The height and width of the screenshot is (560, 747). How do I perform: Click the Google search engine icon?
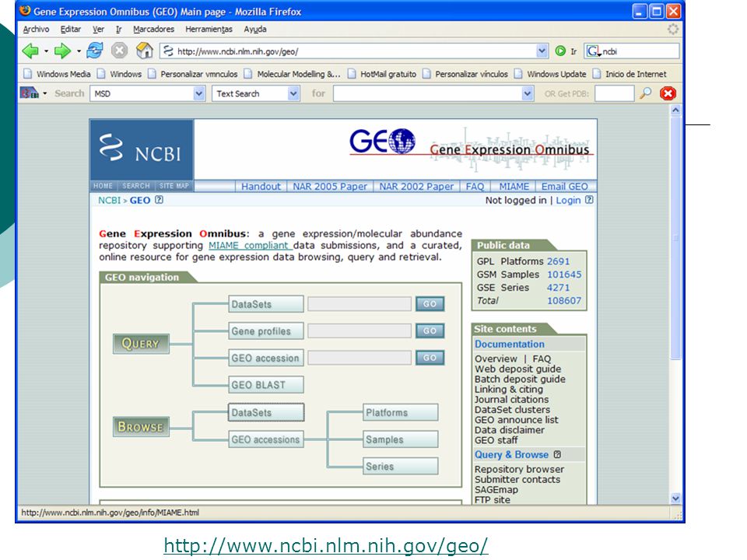[x=594, y=51]
